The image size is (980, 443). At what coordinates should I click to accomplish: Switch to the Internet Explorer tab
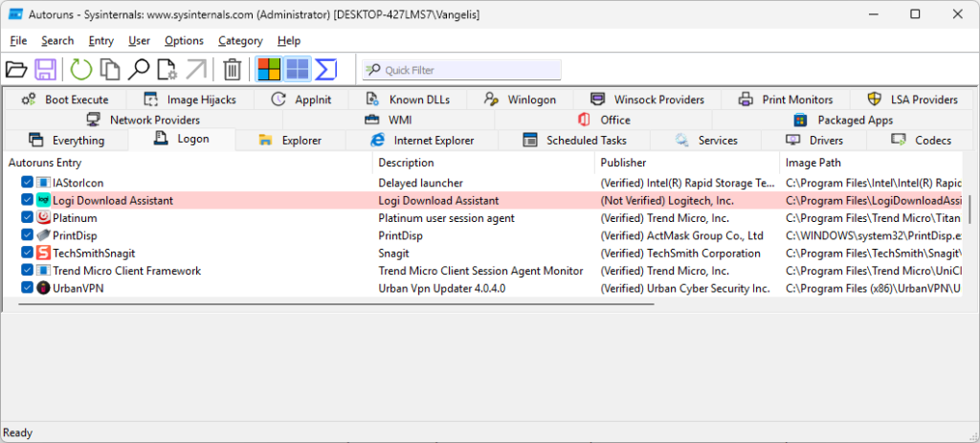click(422, 141)
